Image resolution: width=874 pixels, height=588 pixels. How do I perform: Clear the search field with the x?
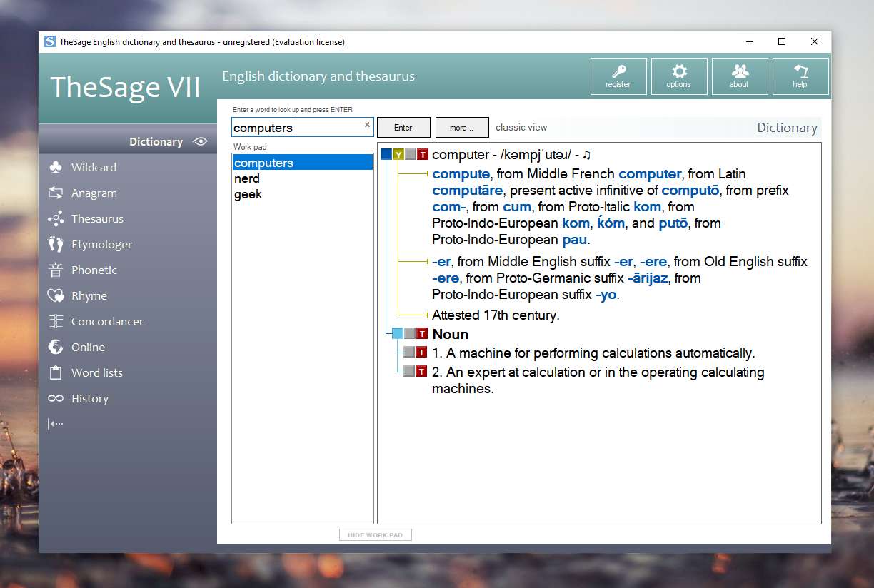367,124
